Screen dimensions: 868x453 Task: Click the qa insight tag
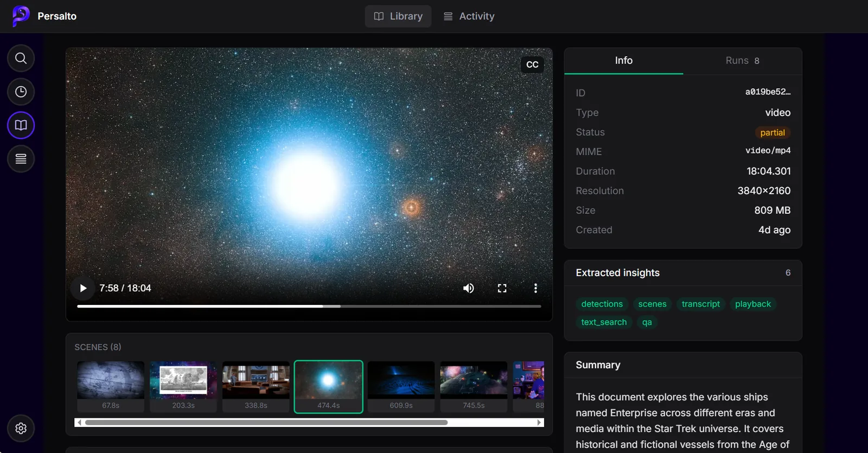pyautogui.click(x=647, y=322)
